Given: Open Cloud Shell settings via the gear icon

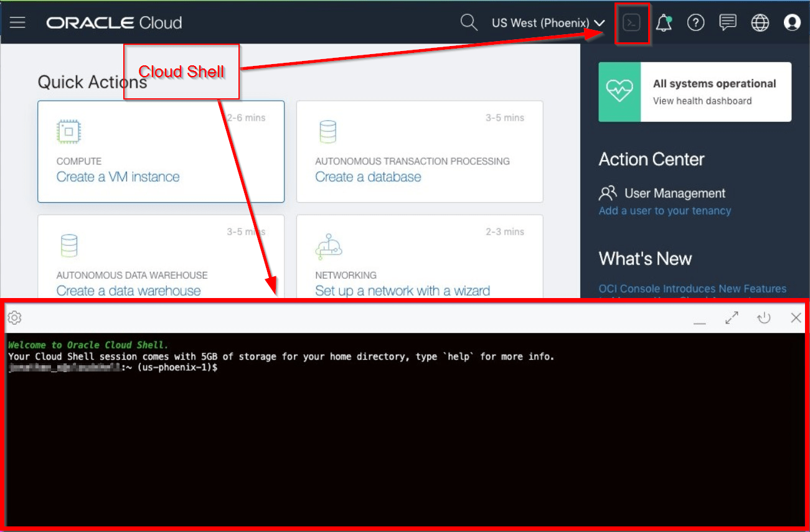Looking at the screenshot, I should point(14,317).
